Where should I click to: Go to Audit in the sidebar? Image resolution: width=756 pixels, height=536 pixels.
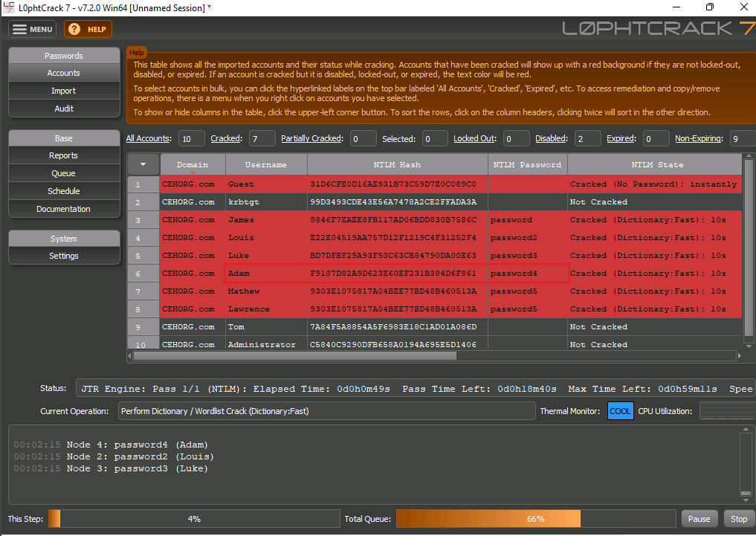coord(64,109)
